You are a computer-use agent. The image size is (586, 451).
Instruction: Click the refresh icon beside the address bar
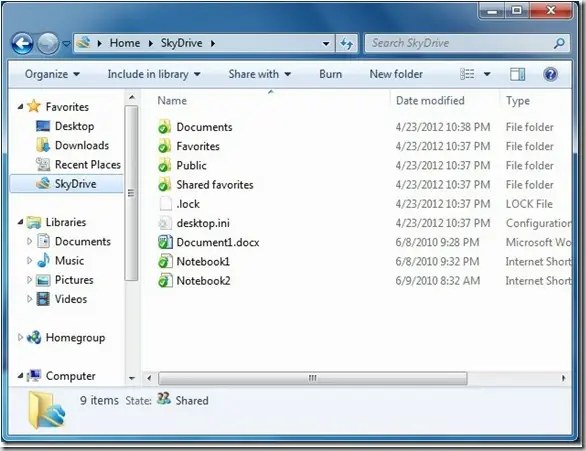pyautogui.click(x=346, y=44)
